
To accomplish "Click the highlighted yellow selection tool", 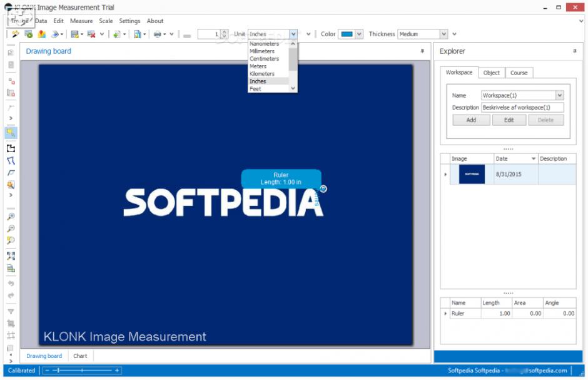I will [11, 132].
